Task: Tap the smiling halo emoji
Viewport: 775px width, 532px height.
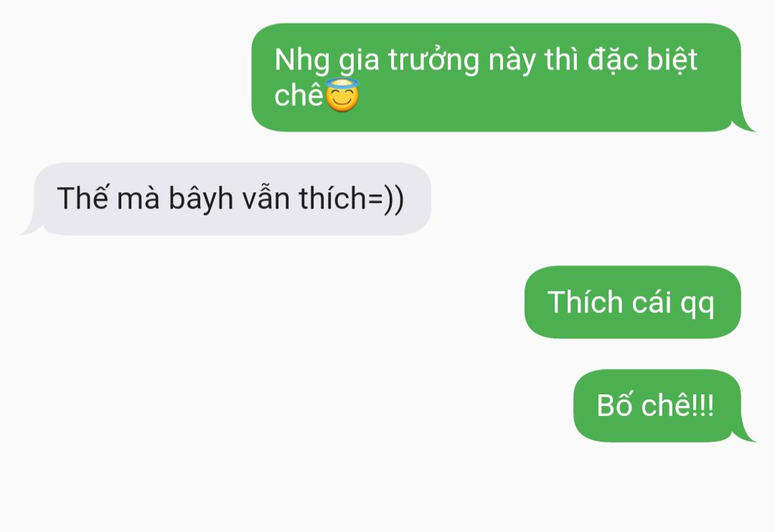Action: tap(342, 95)
